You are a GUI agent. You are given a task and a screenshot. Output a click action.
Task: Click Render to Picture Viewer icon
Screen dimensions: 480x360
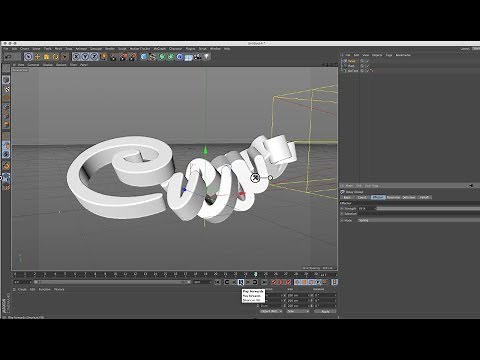pos(124,57)
